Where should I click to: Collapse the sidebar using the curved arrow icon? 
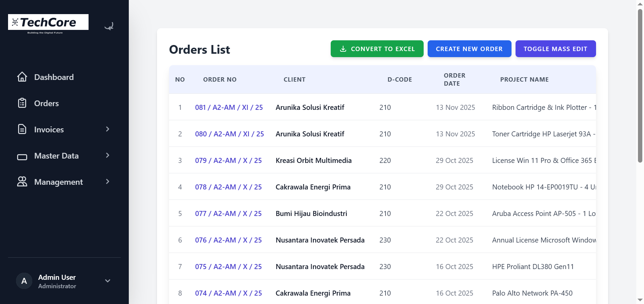[x=109, y=26]
